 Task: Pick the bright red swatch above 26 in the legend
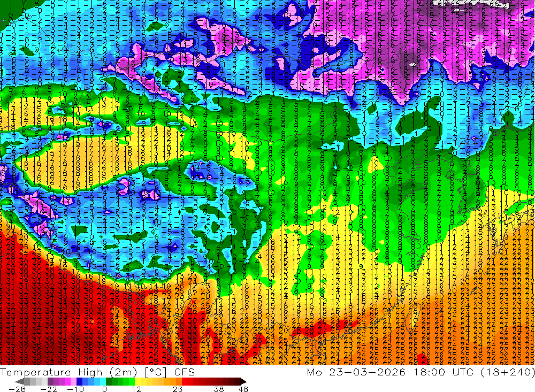[x=185, y=382]
